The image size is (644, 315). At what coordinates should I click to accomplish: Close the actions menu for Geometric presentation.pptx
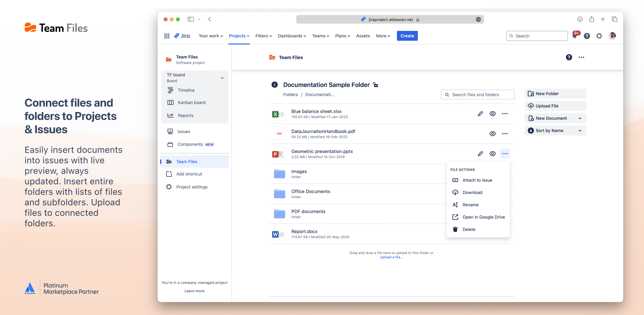[505, 154]
